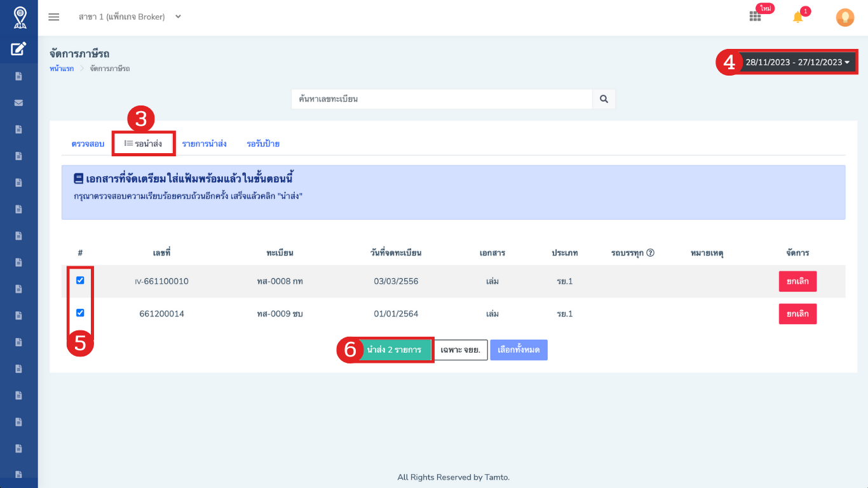
Task: Click the วันที่จดทะเบียน column header
Action: [x=396, y=253]
